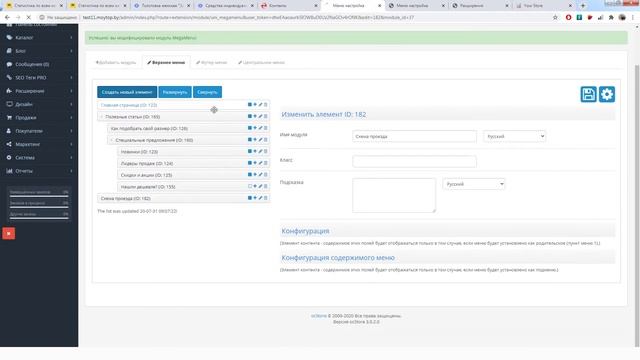Click plus icon on 'Полезные статьи' row
Image resolution: width=640 pixels, height=360 pixels.
(x=255, y=117)
